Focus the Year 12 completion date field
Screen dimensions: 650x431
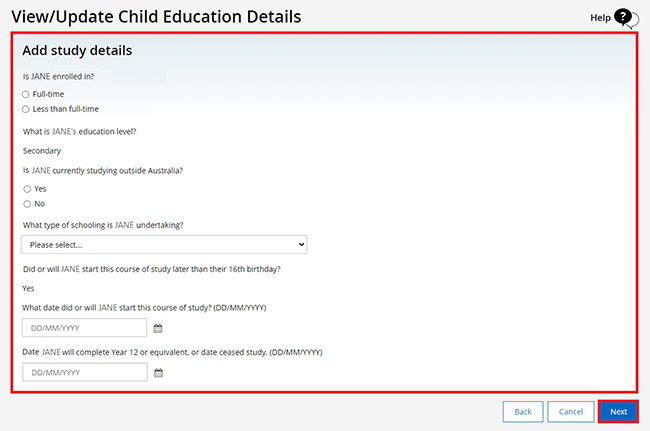coord(85,372)
